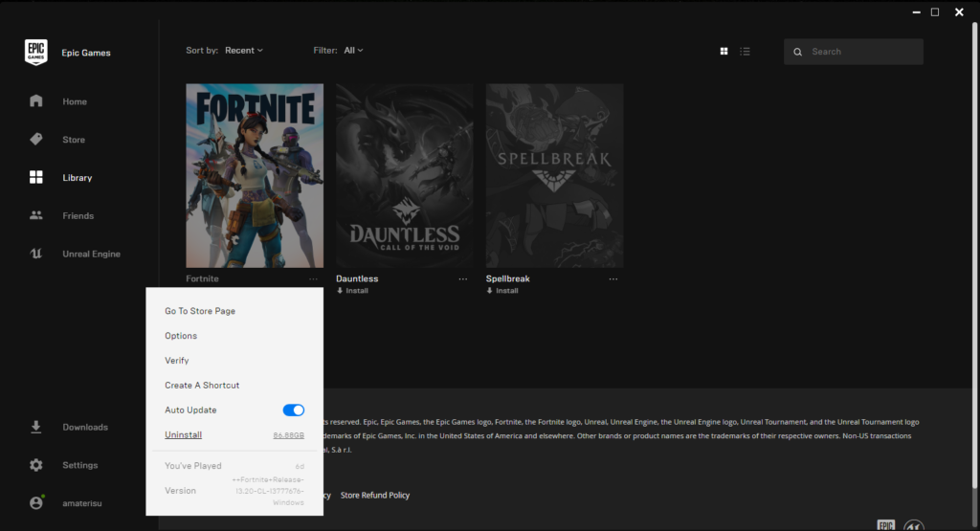
Task: Open the Store Refund Policy link
Action: pos(375,495)
